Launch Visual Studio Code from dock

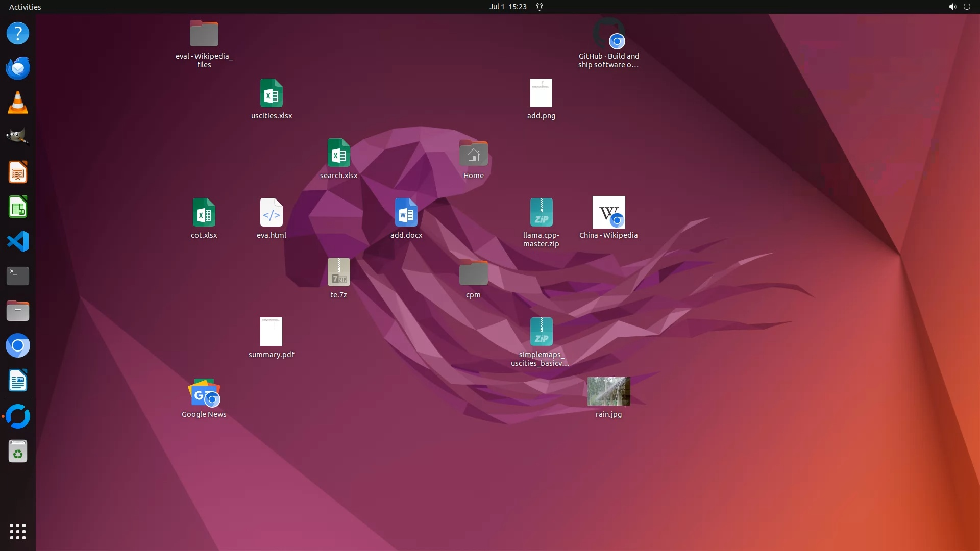[18, 241]
